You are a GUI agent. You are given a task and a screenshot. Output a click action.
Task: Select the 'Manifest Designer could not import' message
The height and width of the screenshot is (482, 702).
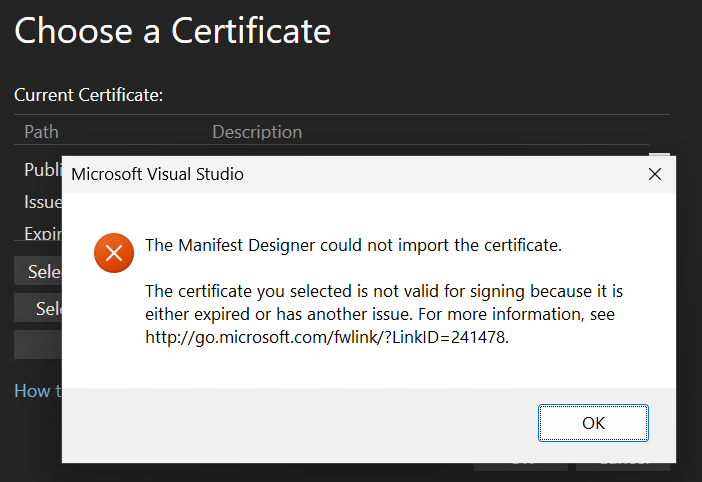(353, 245)
